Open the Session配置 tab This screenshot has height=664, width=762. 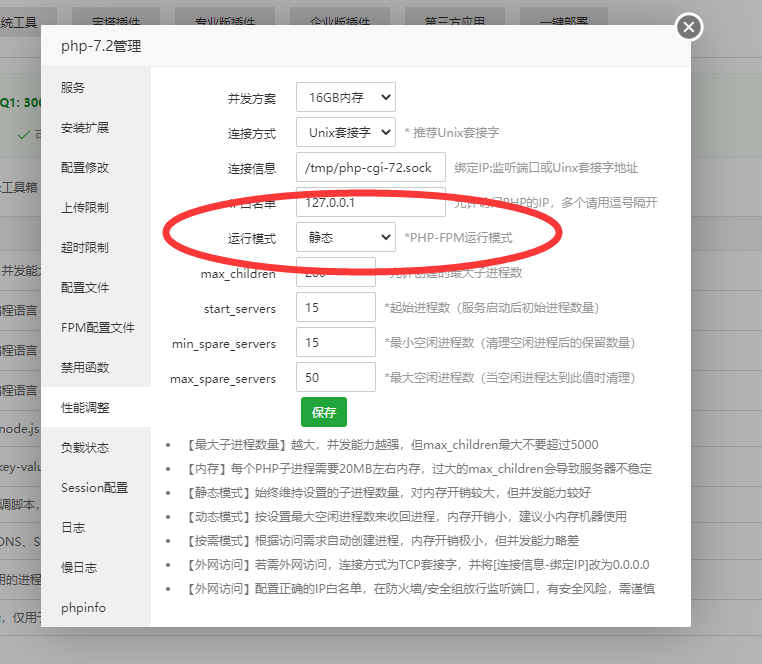point(94,488)
